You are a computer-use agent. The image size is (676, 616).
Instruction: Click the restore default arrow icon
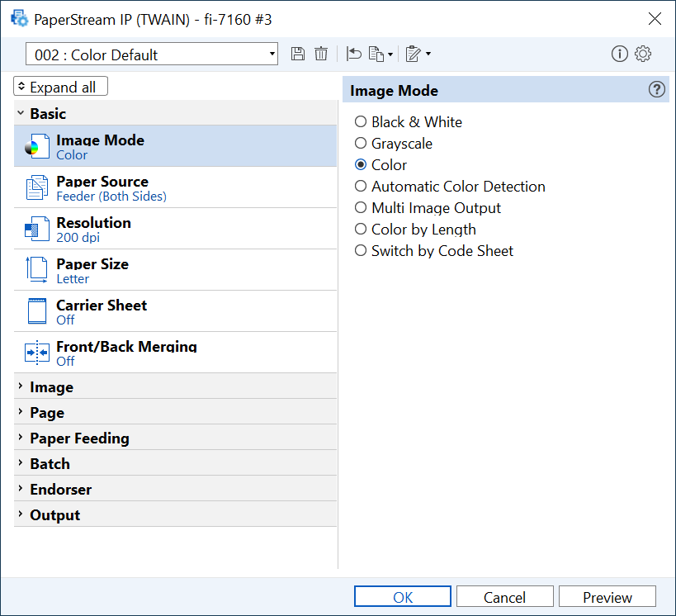click(x=353, y=54)
